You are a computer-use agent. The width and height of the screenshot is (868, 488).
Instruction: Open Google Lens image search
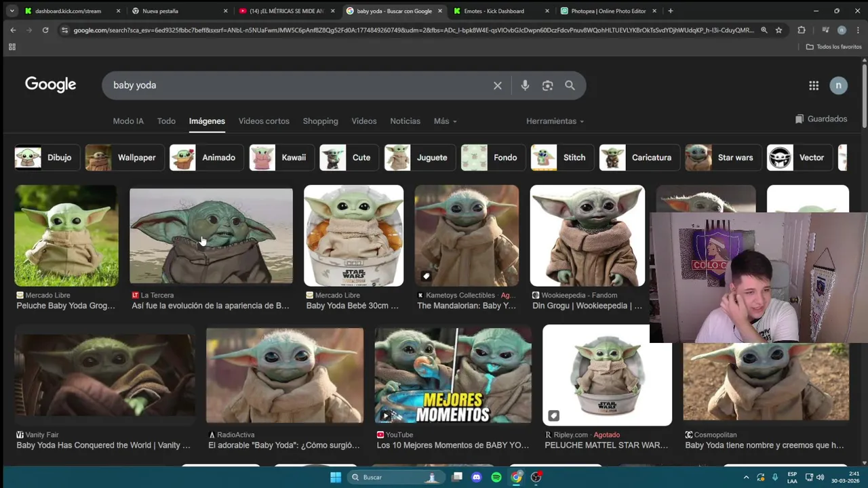(547, 85)
